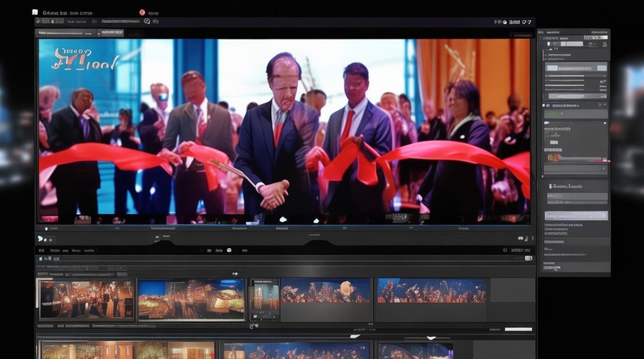Select the last top-row clip with orange trees
This screenshot has height=359, width=644.
coord(431,291)
